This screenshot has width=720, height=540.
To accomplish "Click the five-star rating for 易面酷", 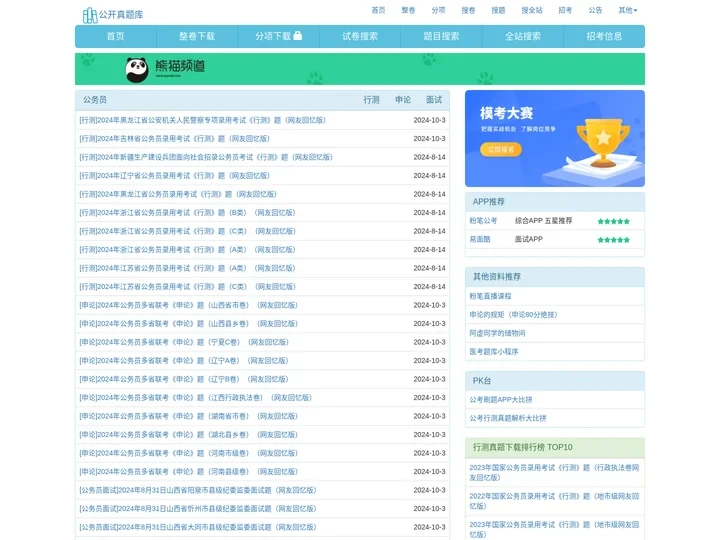I will [x=613, y=240].
